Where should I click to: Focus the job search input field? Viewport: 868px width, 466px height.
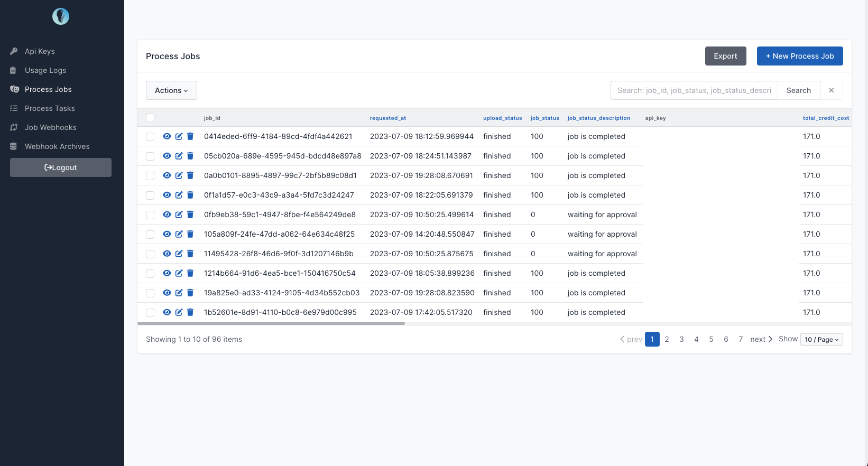(694, 90)
